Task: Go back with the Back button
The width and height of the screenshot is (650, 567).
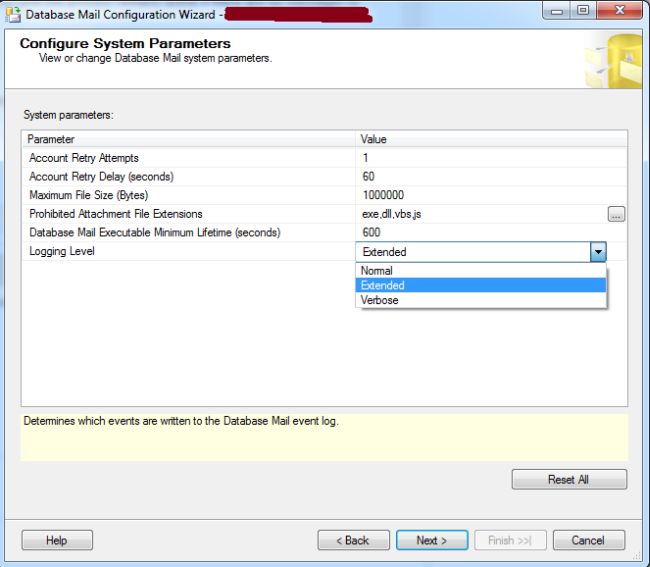Action: (354, 540)
